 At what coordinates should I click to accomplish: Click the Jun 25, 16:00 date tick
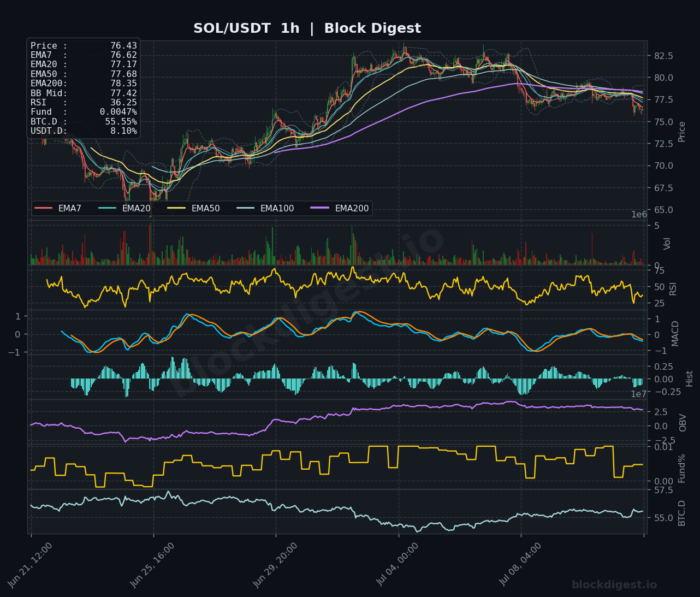point(152,565)
